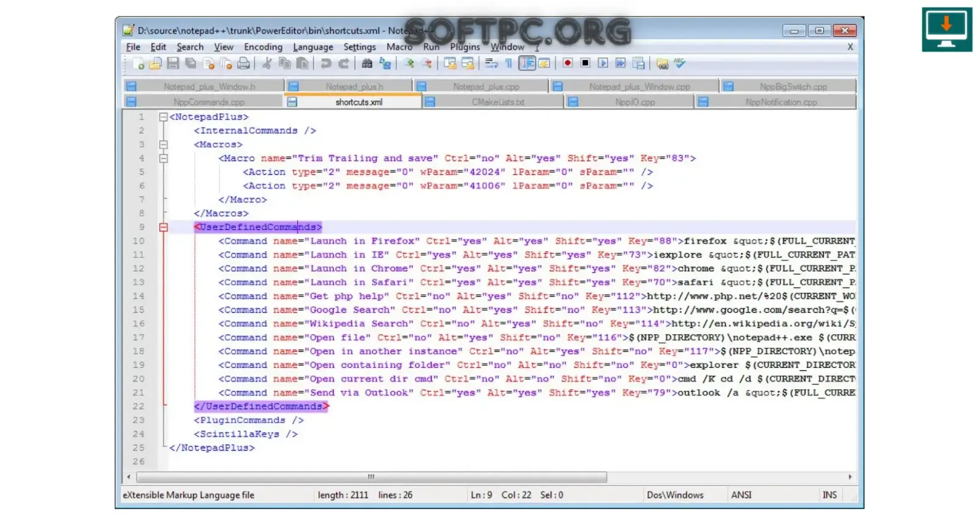Image resolution: width=980 pixels, height=526 pixels.
Task: Click the Close All documents toolbar icon
Action: coord(226,63)
